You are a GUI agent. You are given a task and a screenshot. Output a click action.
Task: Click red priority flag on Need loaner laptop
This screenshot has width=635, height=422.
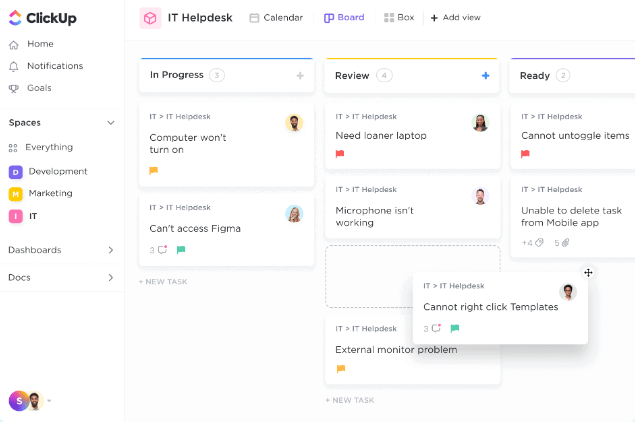tap(340, 154)
